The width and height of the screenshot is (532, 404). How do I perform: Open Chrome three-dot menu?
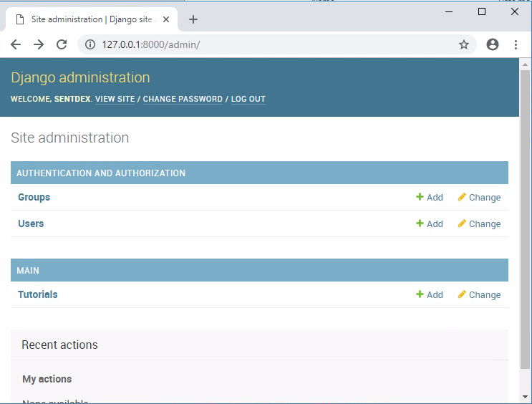click(x=516, y=44)
